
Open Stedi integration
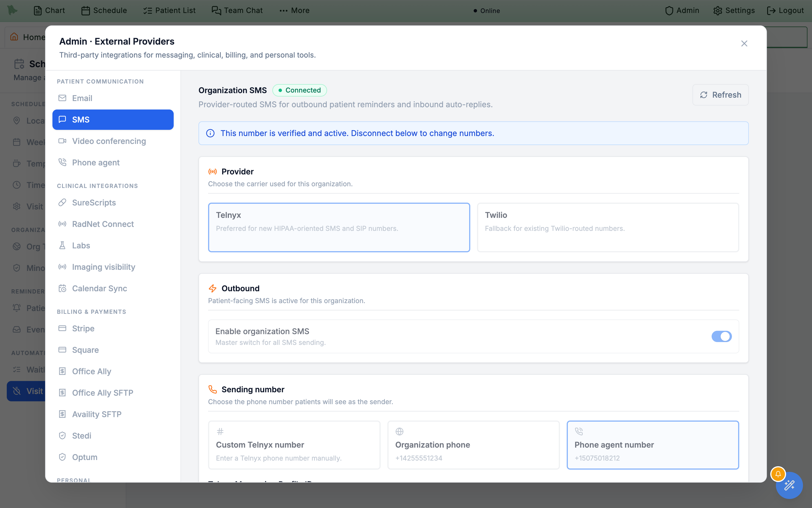tap(113, 436)
